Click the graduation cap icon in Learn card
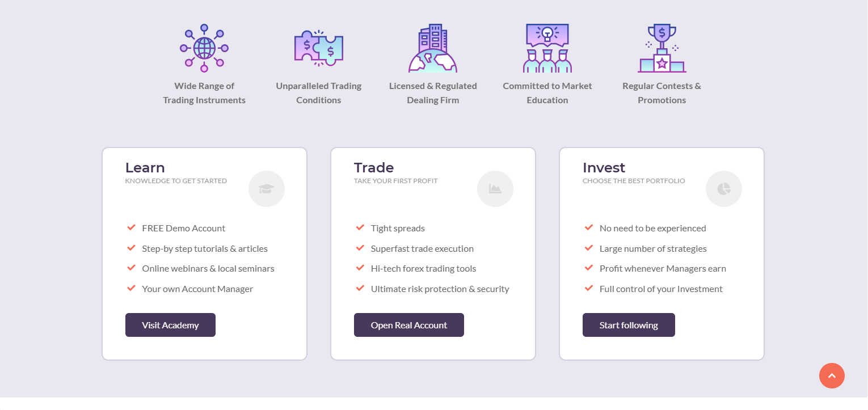The width and height of the screenshot is (868, 410). 267,189
